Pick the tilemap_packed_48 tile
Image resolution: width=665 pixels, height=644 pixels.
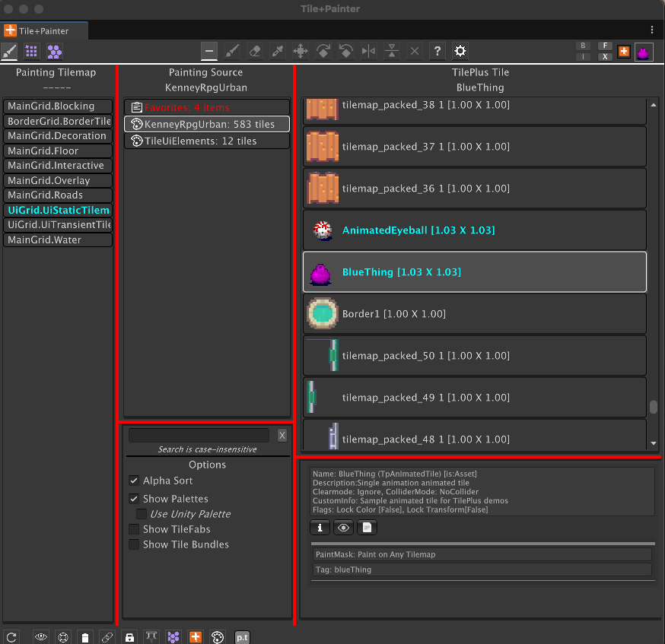(474, 435)
